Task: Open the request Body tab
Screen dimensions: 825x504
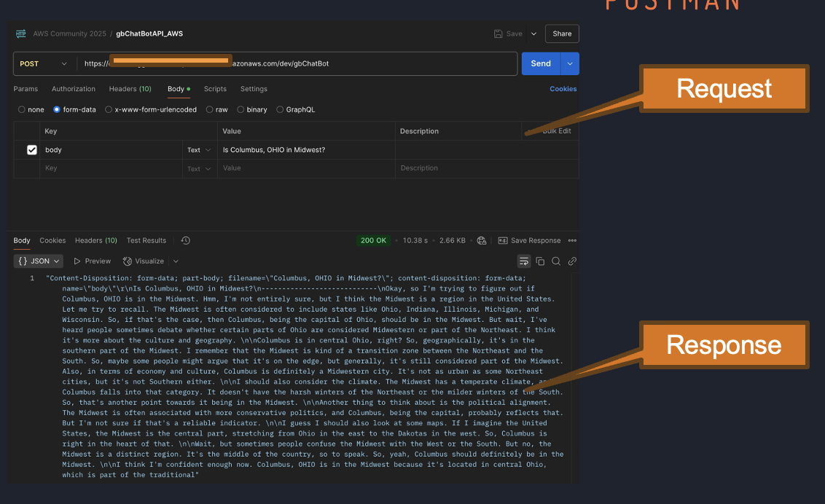Action: pyautogui.click(x=179, y=89)
